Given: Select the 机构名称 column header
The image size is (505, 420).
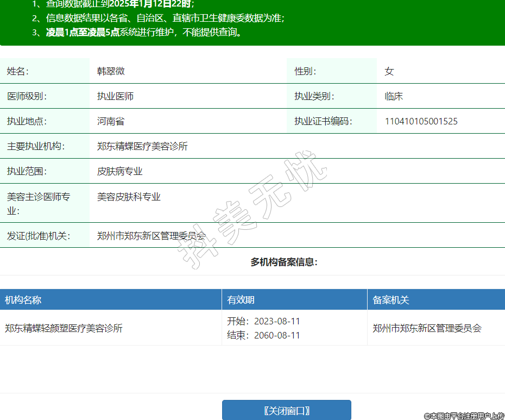Looking at the screenshot, I should [23, 300].
